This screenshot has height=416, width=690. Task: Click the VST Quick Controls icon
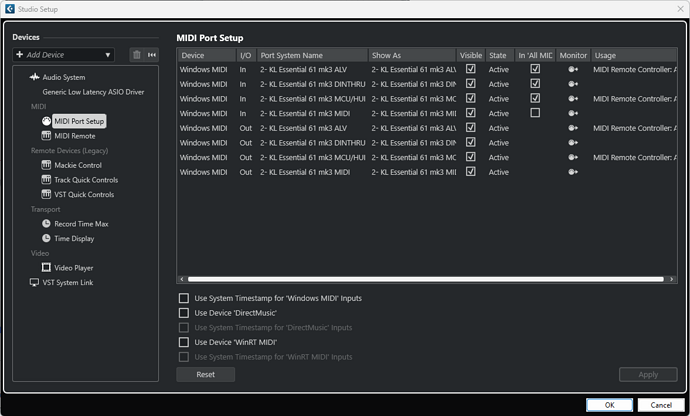click(x=46, y=194)
